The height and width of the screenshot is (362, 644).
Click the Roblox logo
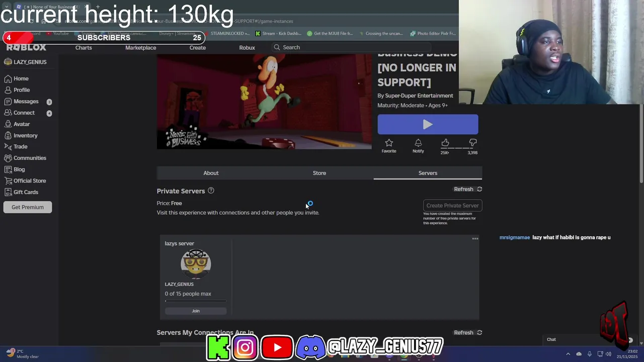pyautogui.click(x=26, y=48)
